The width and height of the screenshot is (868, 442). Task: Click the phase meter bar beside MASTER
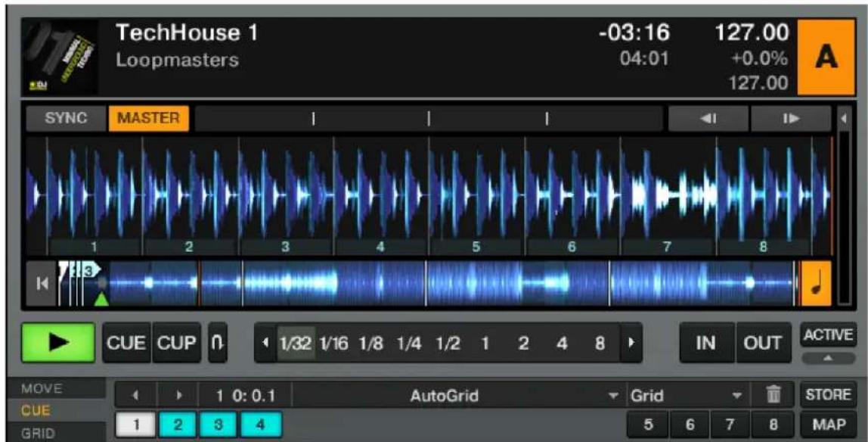point(429,119)
